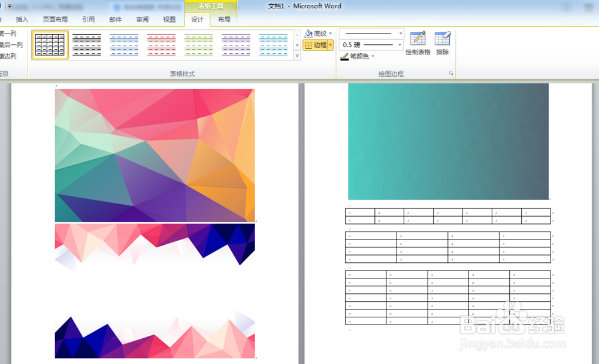
Task: Click first cell of the five-column table
Action: click(x=365, y=275)
